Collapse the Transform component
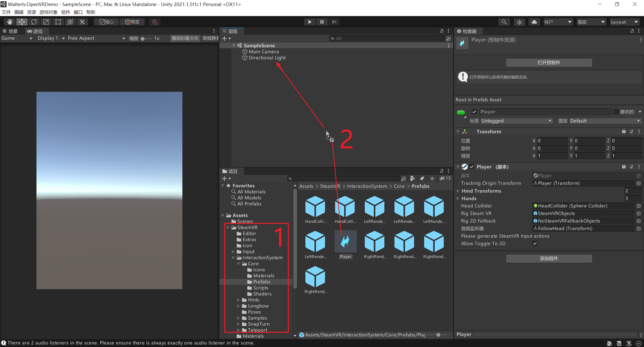 coord(458,132)
